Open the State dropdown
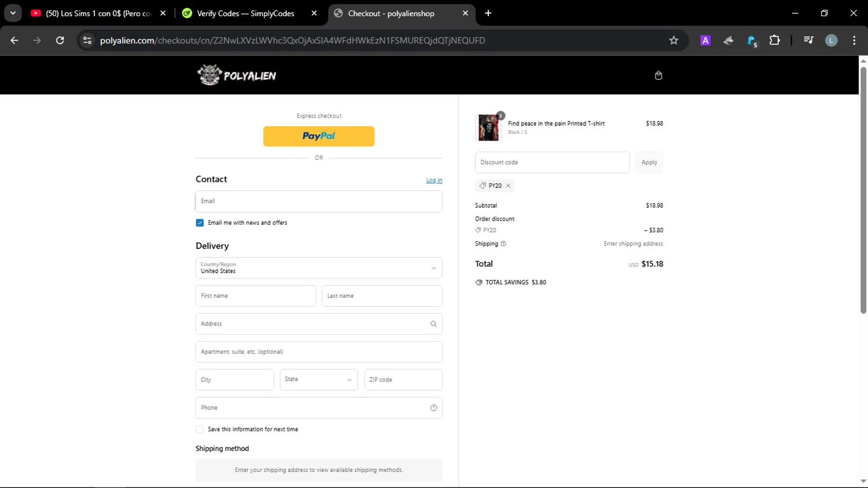This screenshot has width=868, height=488. [319, 380]
